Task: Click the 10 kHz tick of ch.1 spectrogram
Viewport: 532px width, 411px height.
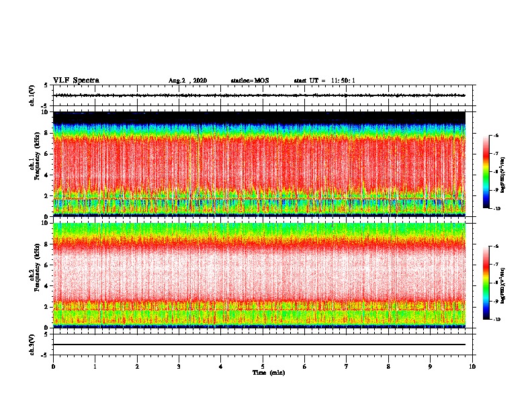Action: (45, 112)
